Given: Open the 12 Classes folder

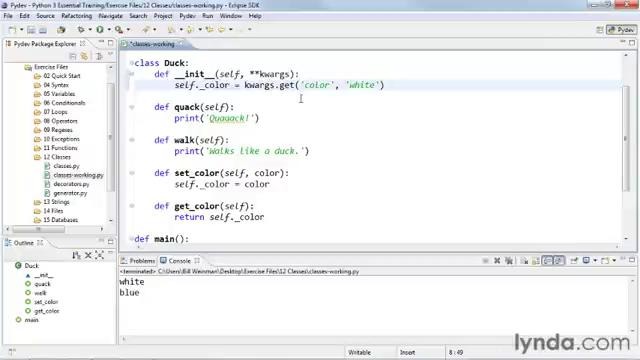Looking at the screenshot, I should point(57,157).
